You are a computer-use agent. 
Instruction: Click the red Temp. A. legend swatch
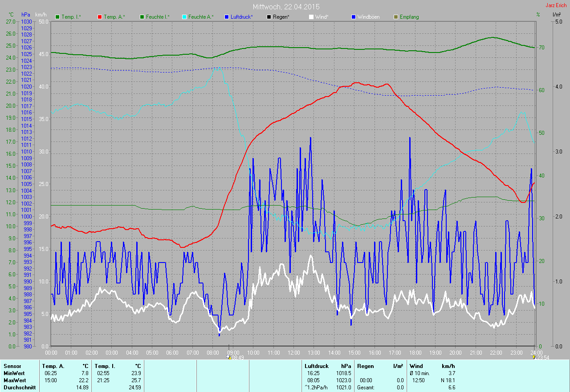click(99, 17)
